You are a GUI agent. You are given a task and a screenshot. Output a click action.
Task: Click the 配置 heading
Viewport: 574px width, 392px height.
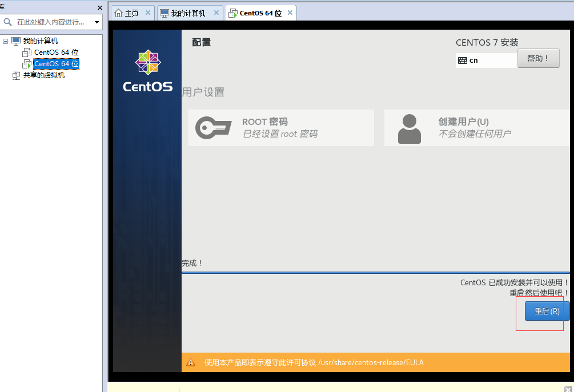202,42
